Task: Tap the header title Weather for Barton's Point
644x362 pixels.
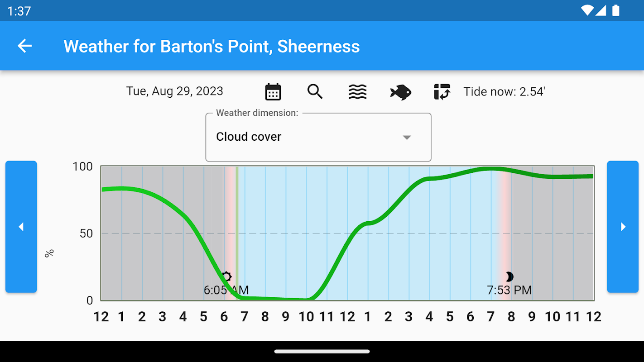Action: tap(211, 46)
